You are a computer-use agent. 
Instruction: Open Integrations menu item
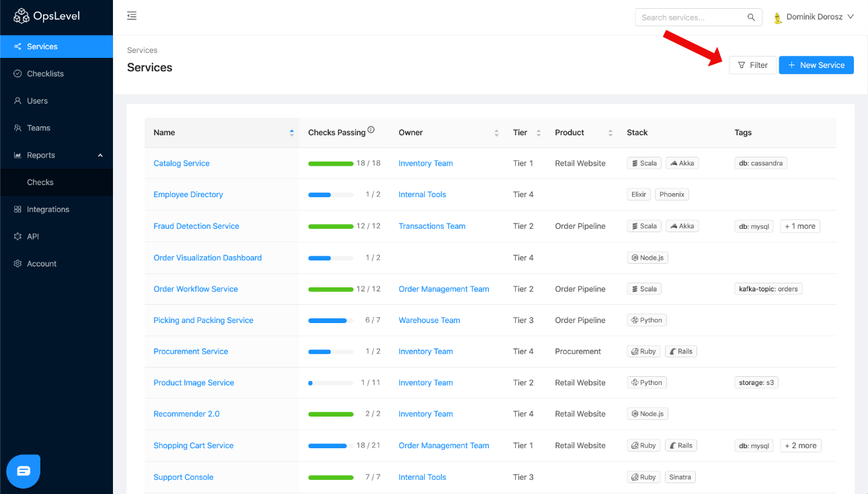(x=56, y=209)
